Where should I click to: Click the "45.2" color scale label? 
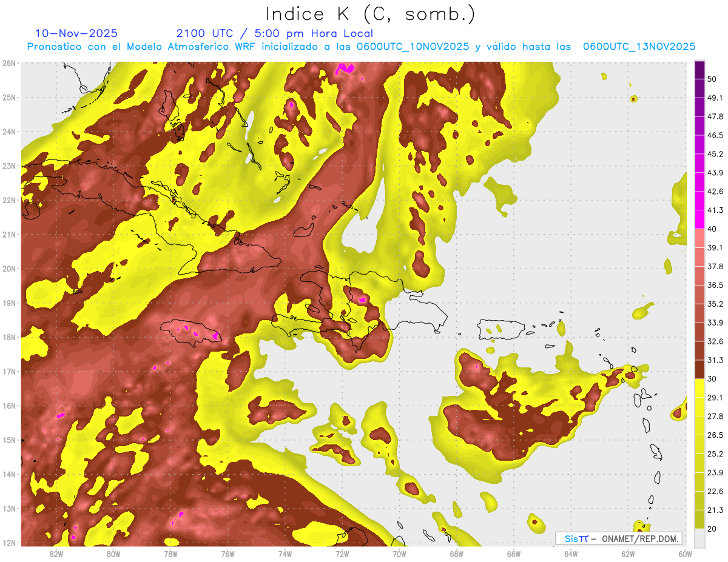715,154
